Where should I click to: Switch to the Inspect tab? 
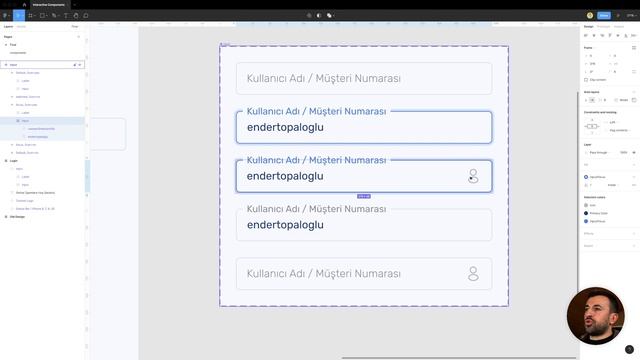coord(619,27)
